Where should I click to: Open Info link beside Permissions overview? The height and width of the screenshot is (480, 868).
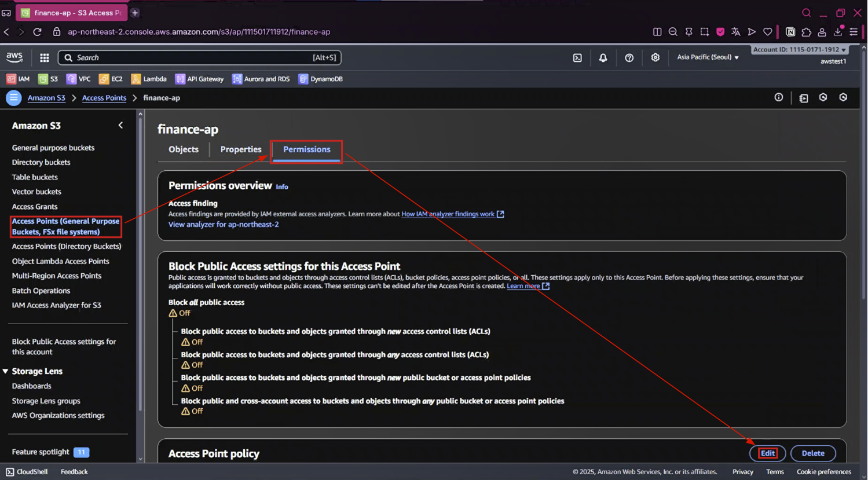pos(282,187)
